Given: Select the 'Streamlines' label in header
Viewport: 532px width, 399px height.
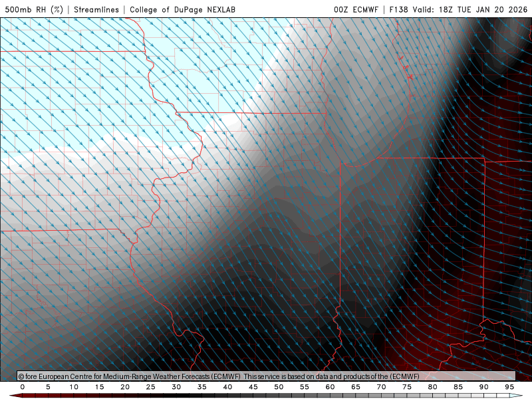Looking at the screenshot, I should point(96,9).
